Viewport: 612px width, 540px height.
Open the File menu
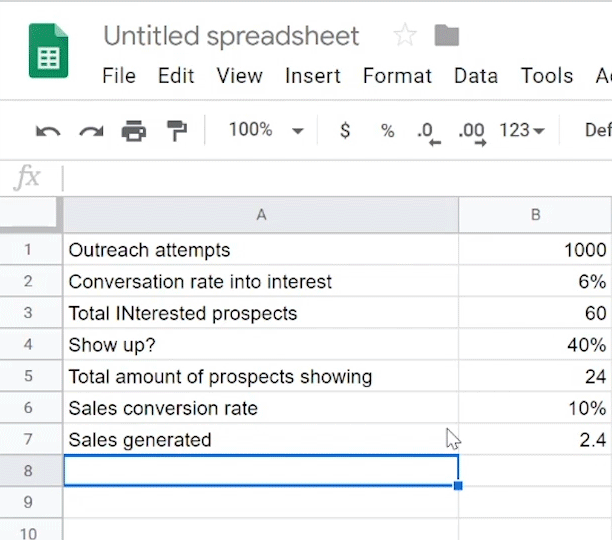[119, 76]
